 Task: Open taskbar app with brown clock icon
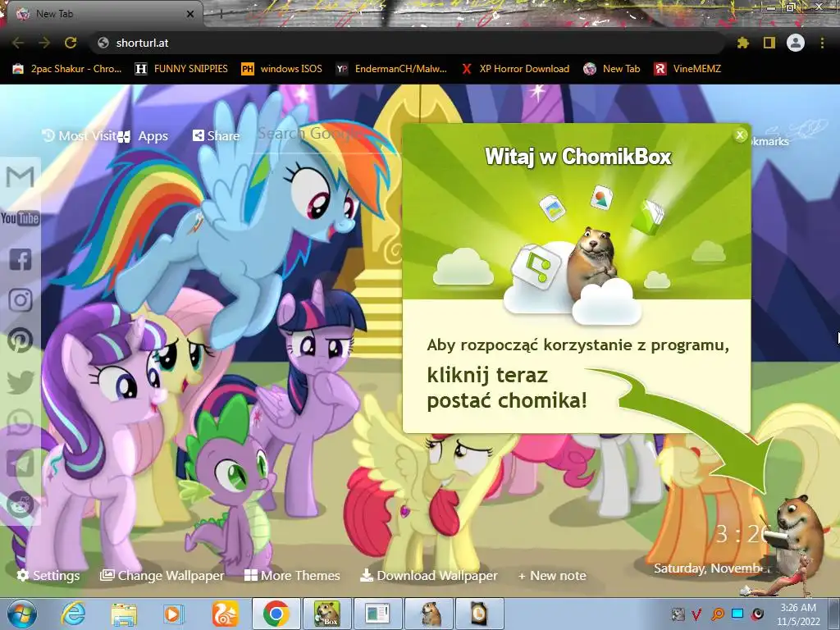tap(480, 614)
